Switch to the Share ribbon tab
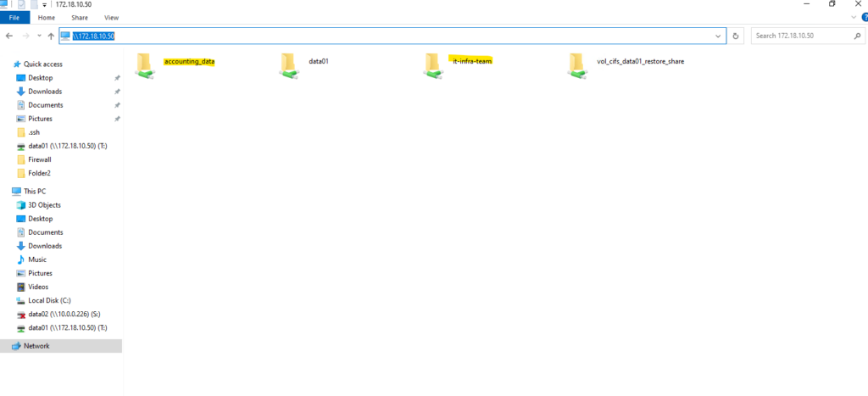868x396 pixels. pos(80,17)
